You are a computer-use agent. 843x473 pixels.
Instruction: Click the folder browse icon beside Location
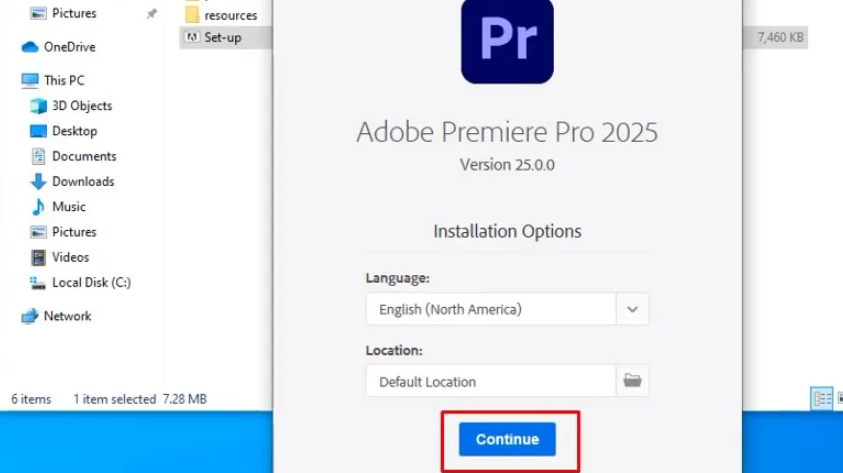(632, 381)
